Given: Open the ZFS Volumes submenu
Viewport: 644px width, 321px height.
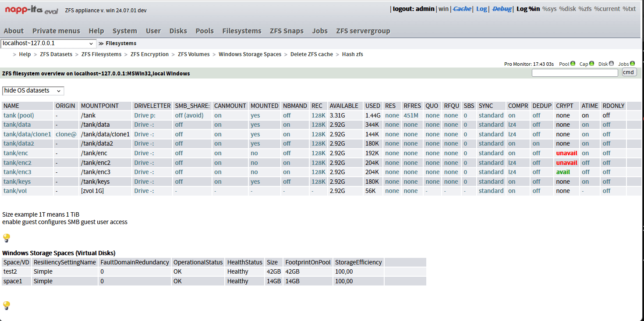Looking at the screenshot, I should click(194, 54).
